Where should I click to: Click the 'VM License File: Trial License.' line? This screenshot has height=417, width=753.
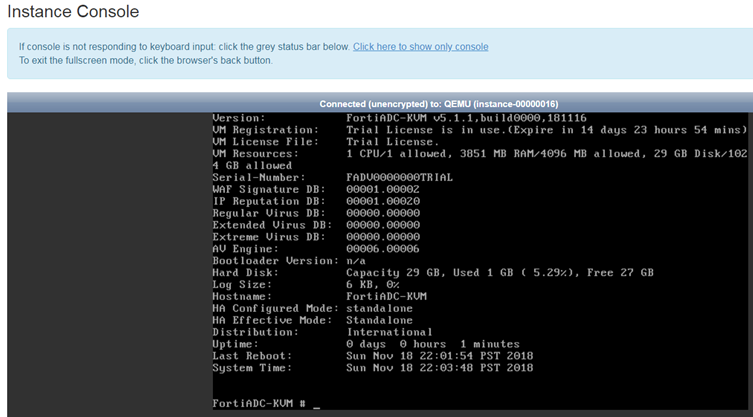click(326, 142)
